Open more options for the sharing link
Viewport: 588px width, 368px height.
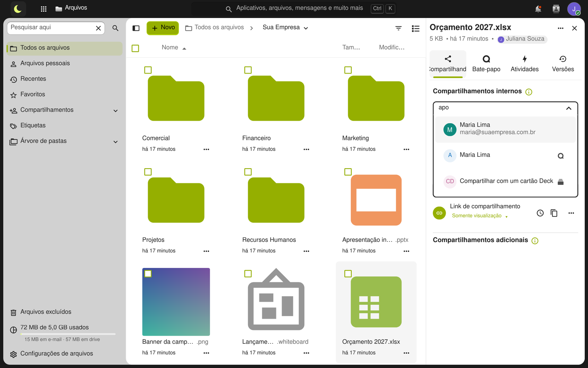pyautogui.click(x=571, y=213)
